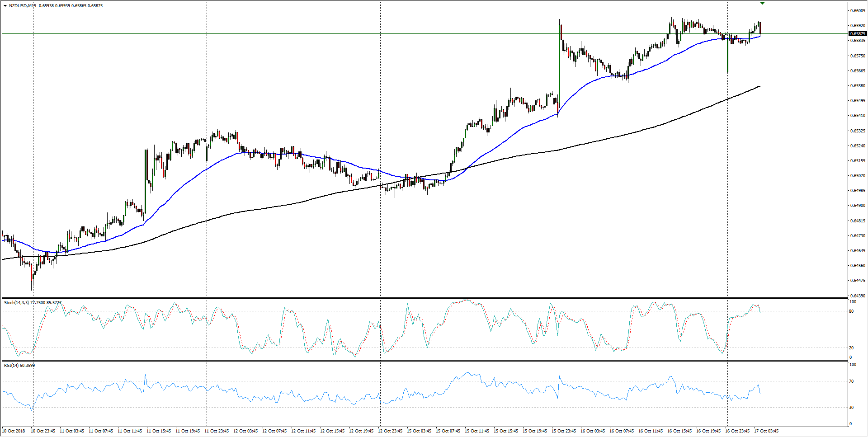Click the 17 Oct 03:45 time label
The height and width of the screenshot is (437, 868).
point(766,431)
